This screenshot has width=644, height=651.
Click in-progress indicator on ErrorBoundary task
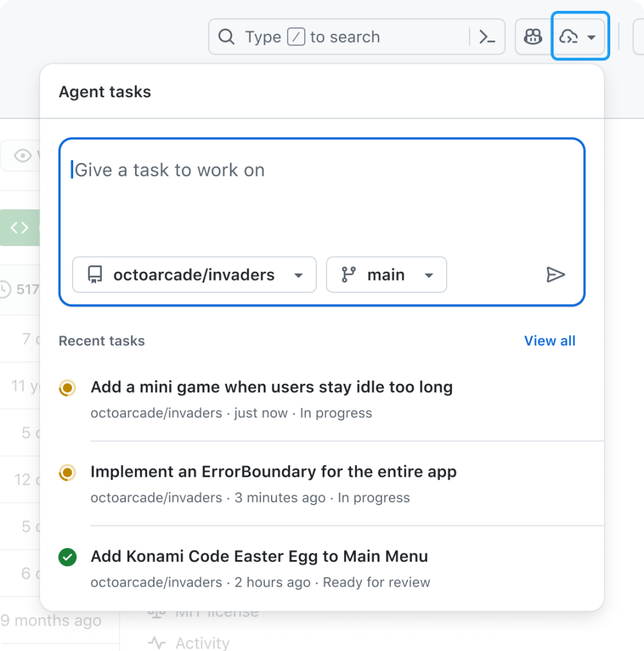pyautogui.click(x=67, y=473)
